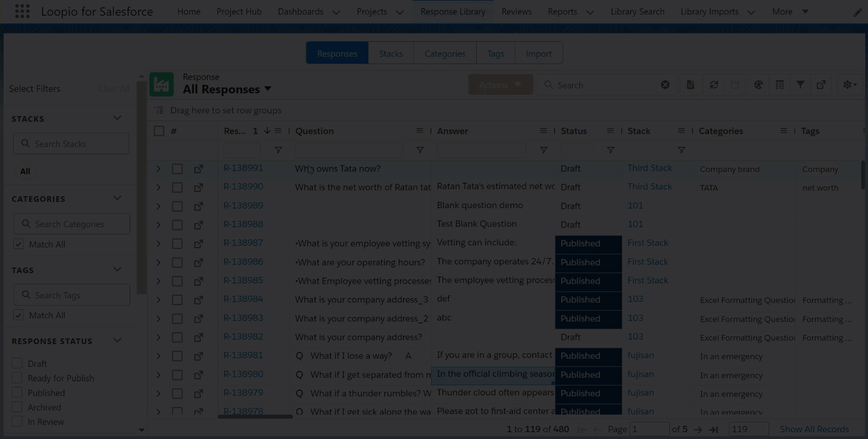Open the R-138989 record link
The height and width of the screenshot is (439, 868).
(243, 205)
